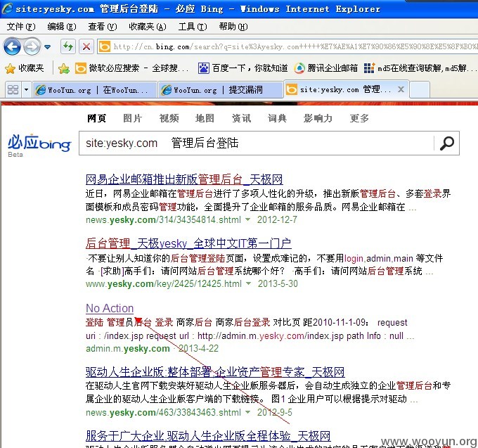Switch to the WooYun.org 在WooYun tab

pyautogui.click(x=94, y=89)
